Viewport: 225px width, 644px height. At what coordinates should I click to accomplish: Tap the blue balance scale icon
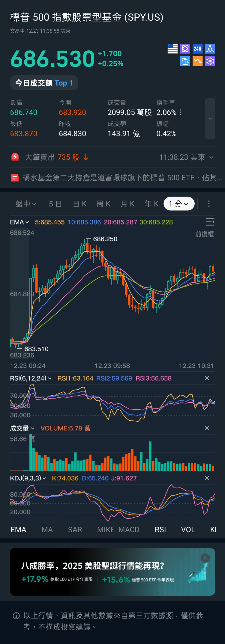click(185, 61)
